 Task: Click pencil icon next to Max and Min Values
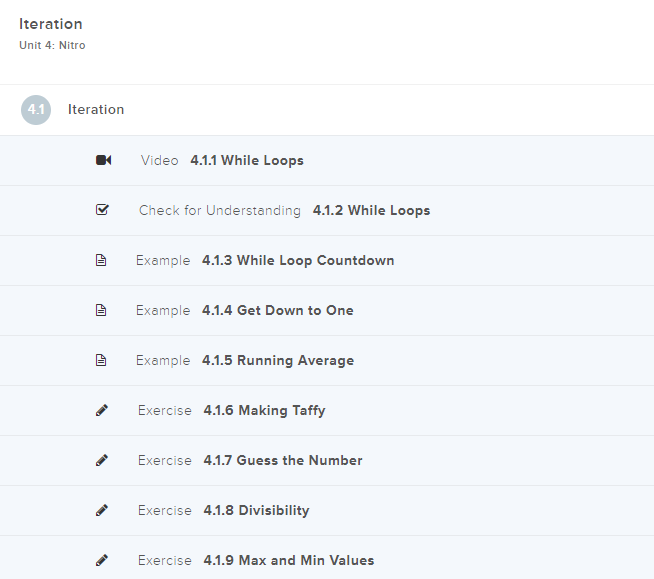pyautogui.click(x=102, y=560)
